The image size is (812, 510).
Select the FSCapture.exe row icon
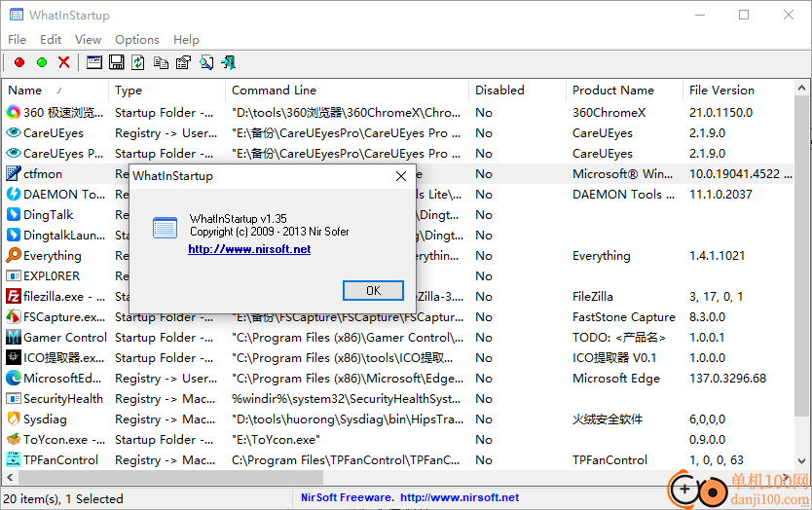tap(13, 316)
